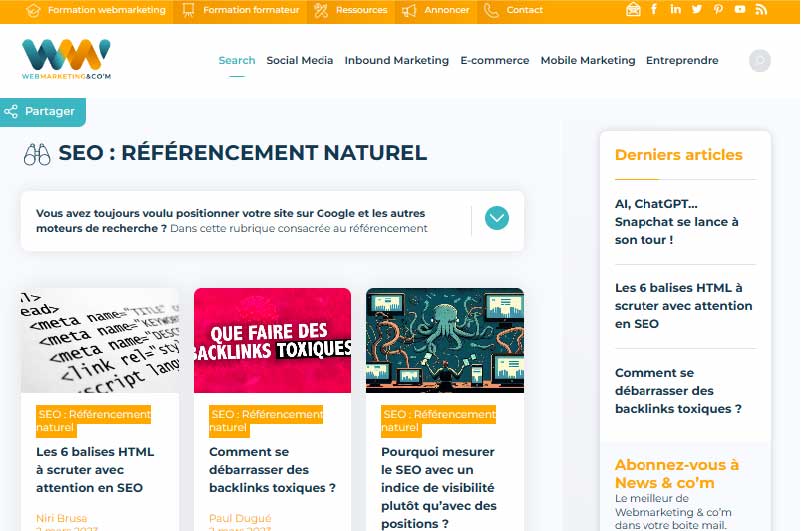Select the Entreprendre navigation tab
801x531 pixels.
(x=682, y=60)
